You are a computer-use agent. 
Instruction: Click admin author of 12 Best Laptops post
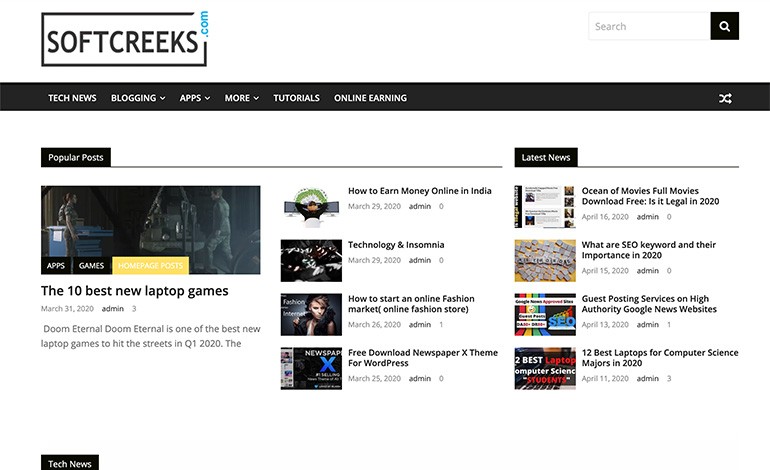point(648,379)
